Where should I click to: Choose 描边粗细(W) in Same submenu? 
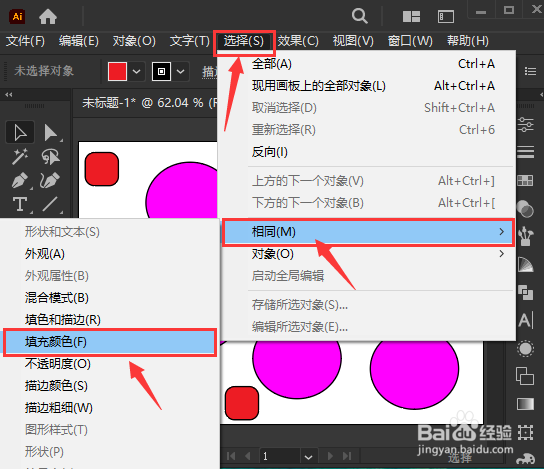[110, 408]
